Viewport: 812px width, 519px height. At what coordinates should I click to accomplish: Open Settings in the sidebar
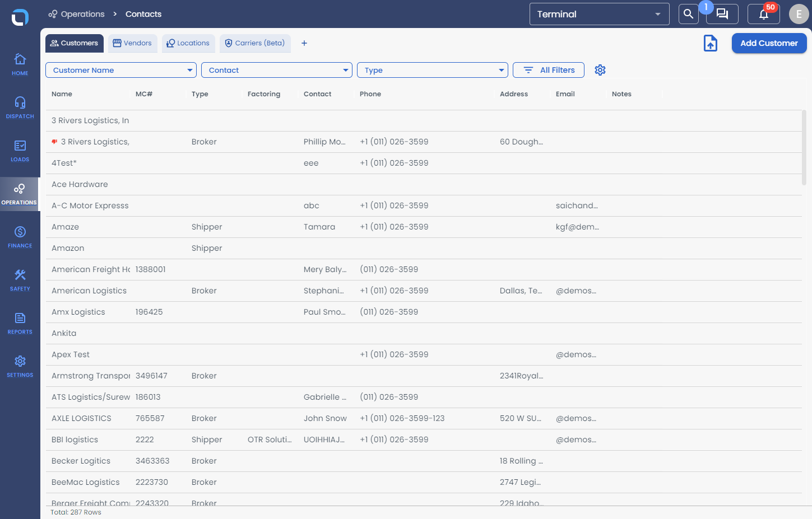[x=20, y=367]
